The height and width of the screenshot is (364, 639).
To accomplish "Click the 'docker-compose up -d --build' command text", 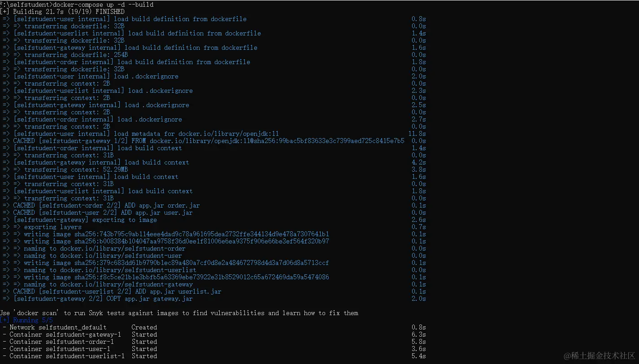I will [103, 4].
